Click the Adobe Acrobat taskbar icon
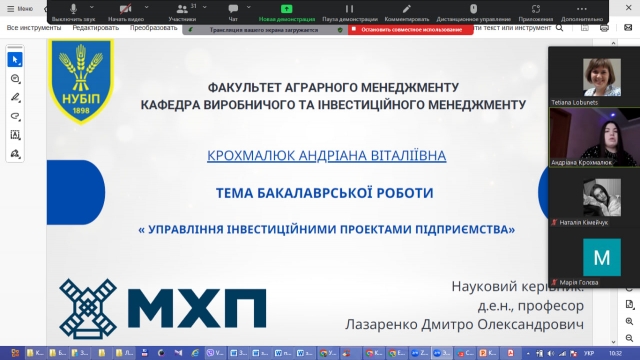640x360 pixels. [510, 353]
